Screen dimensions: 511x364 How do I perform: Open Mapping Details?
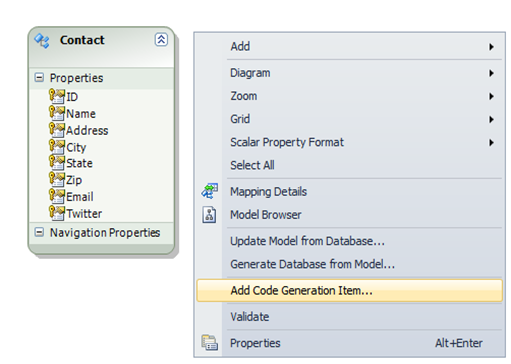349,192
